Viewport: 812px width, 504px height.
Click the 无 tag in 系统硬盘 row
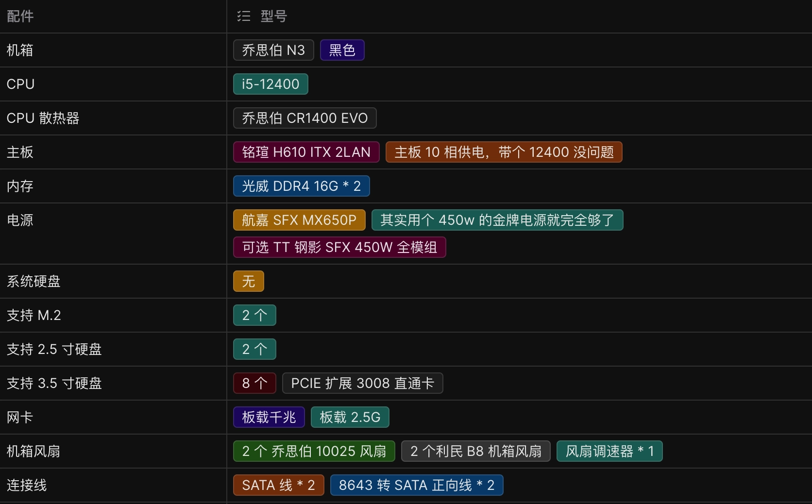(249, 281)
